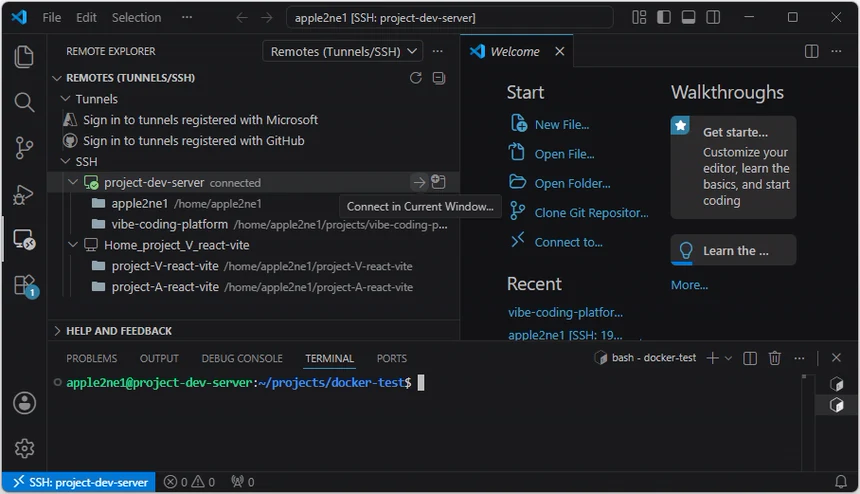860x494 pixels.
Task: Refresh the Remotes list
Action: coord(416,78)
